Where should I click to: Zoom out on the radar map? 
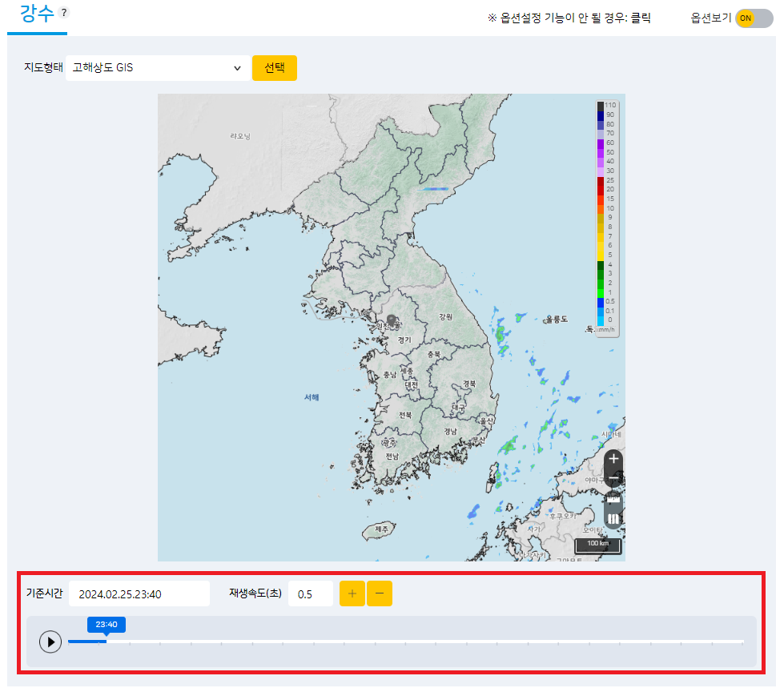click(x=613, y=478)
